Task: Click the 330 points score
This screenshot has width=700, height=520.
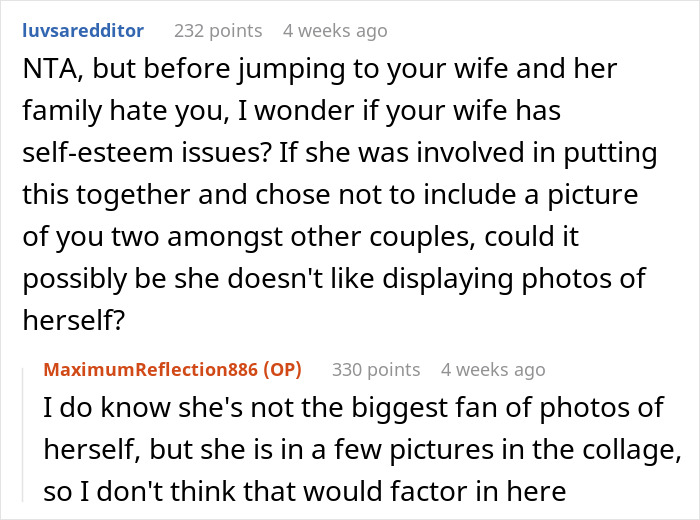Action: coord(376,370)
